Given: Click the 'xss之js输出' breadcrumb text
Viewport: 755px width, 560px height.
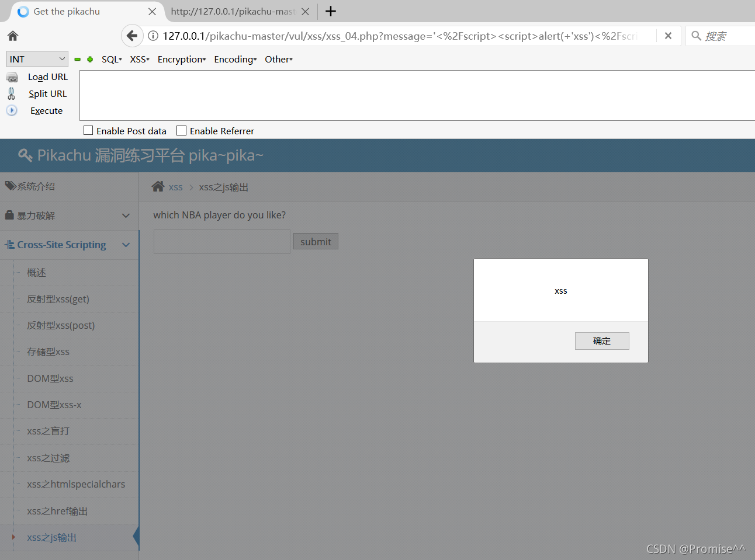Looking at the screenshot, I should 224,187.
